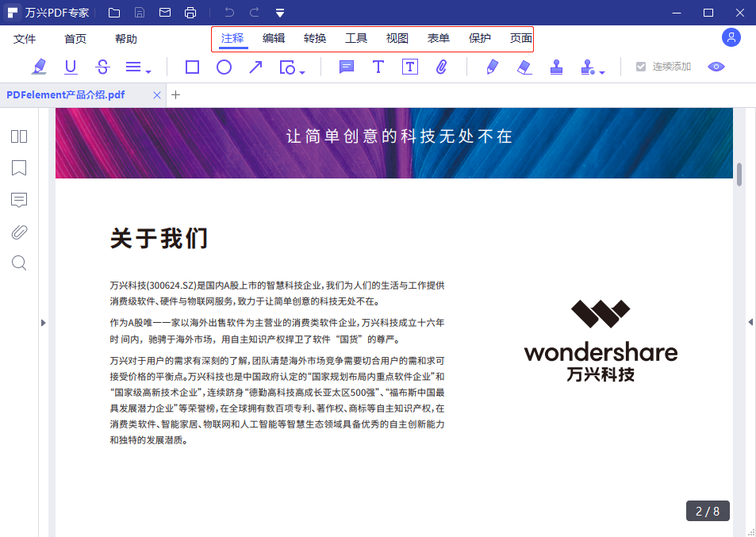Enable the 连续添加 checkbox
This screenshot has width=756, height=537.
[x=640, y=67]
